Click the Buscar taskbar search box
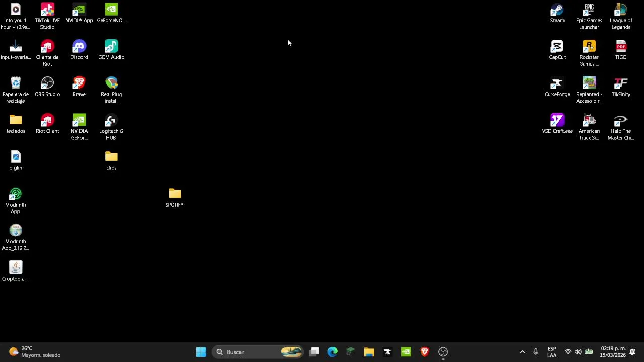644x362 pixels. click(258, 352)
